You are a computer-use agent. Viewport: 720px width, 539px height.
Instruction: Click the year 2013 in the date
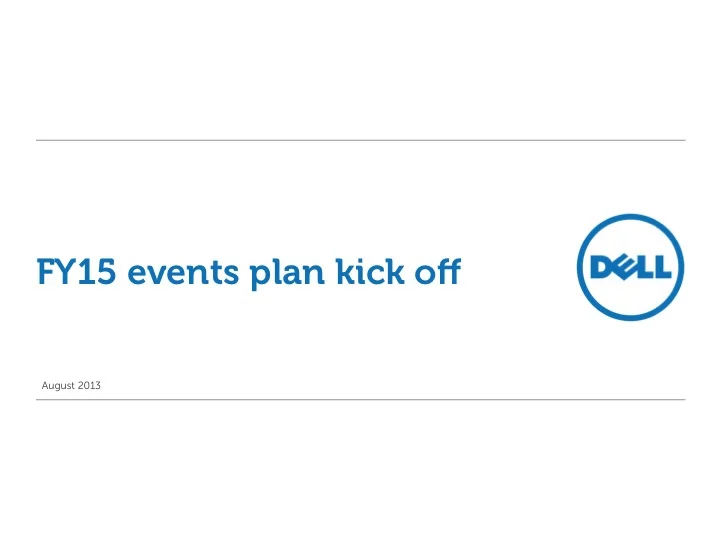89,385
